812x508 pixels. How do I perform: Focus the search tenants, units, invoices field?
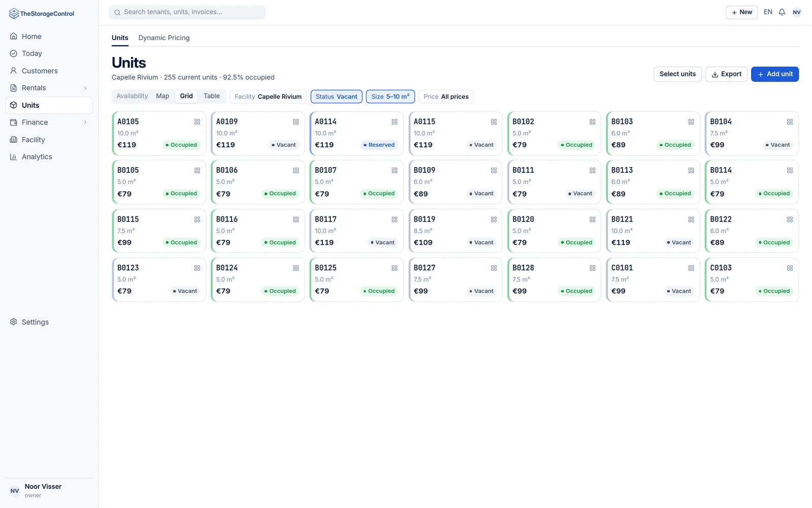coord(187,12)
